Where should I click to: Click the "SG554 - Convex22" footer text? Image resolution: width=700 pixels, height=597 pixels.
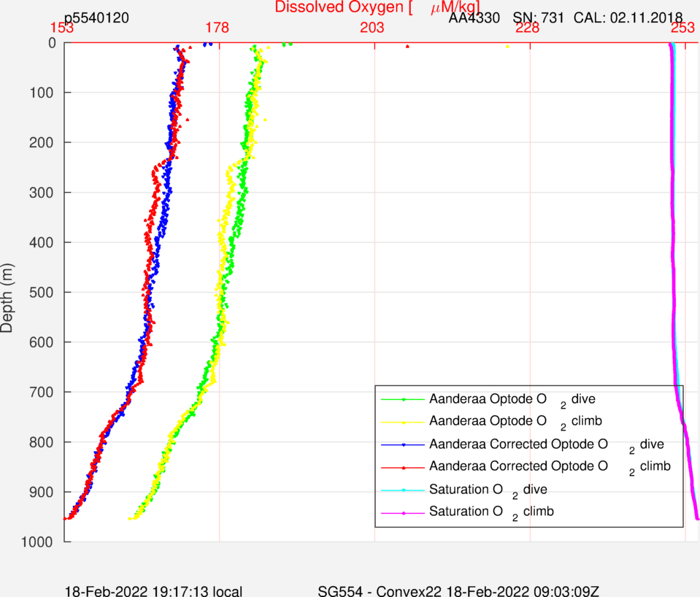369,590
